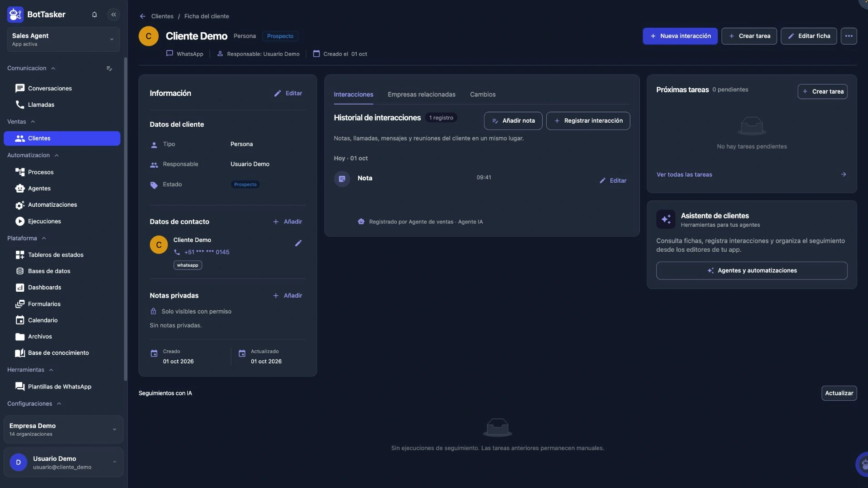The image size is (868, 488).
Task: Collapse the sidebar with double-chevron icon
Action: pyautogui.click(x=114, y=15)
